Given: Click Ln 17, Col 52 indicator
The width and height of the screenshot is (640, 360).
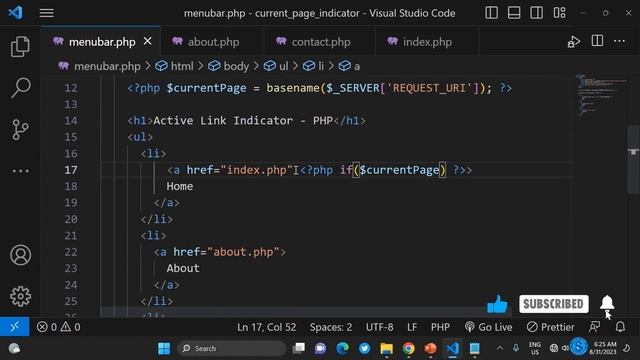Looking at the screenshot, I should pyautogui.click(x=267, y=327).
